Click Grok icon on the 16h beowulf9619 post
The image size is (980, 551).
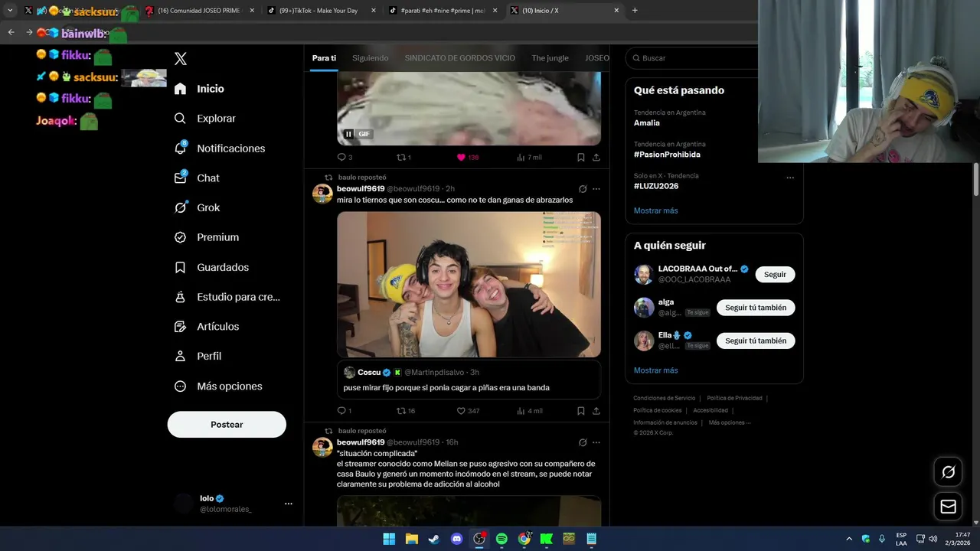pos(583,443)
